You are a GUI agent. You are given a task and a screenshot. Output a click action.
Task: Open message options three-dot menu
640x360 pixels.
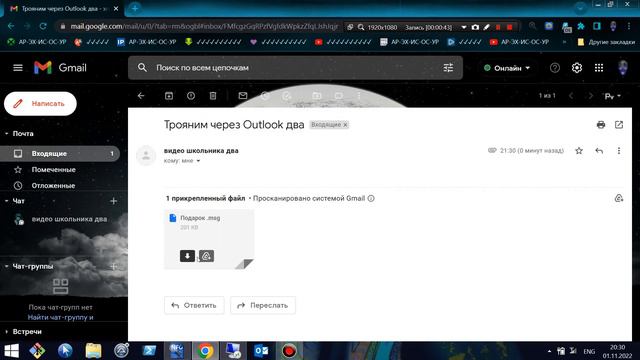(619, 151)
